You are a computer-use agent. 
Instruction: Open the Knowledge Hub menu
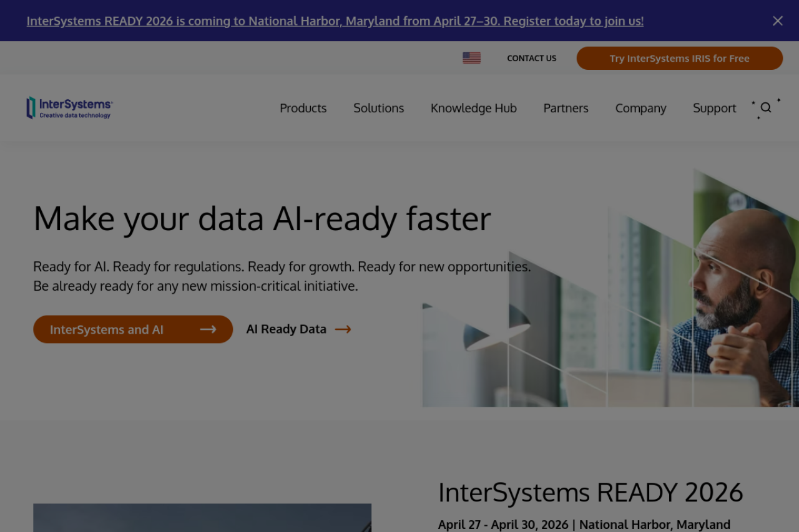[x=473, y=108]
